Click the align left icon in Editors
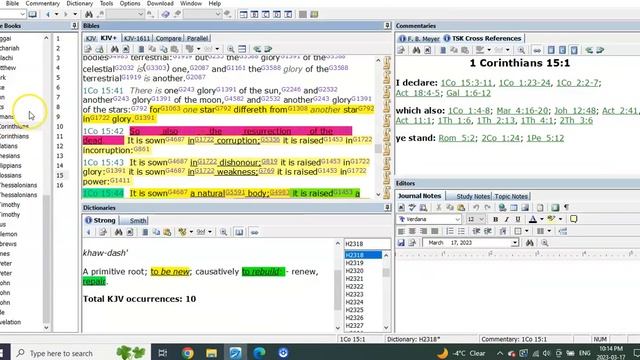The image size is (640, 360). (401, 231)
